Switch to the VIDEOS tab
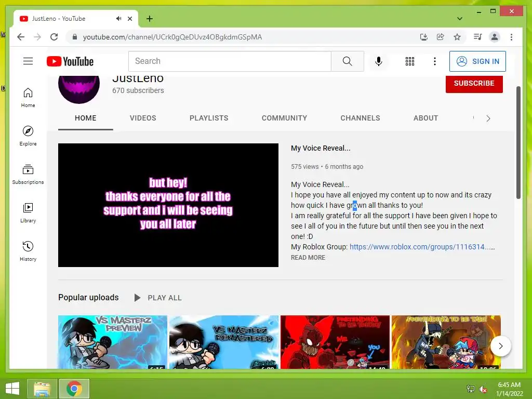 tap(143, 118)
